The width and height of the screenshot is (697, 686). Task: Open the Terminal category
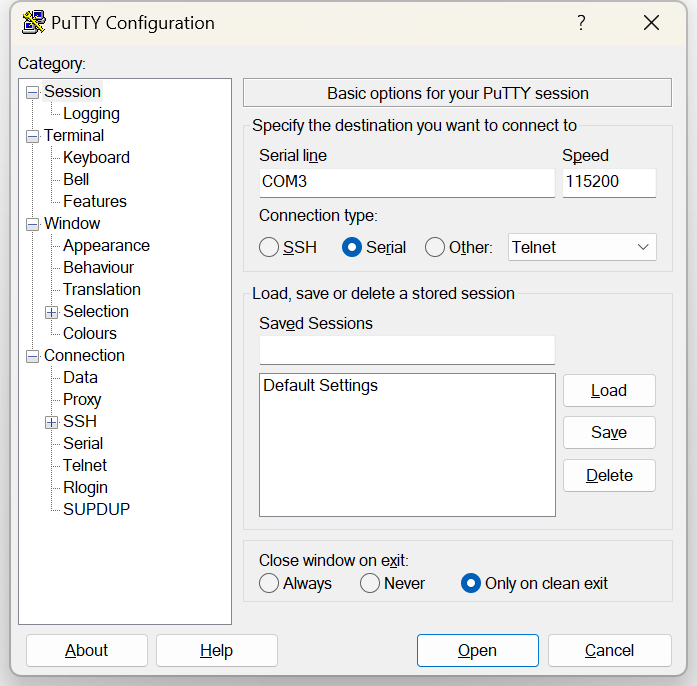coord(74,136)
